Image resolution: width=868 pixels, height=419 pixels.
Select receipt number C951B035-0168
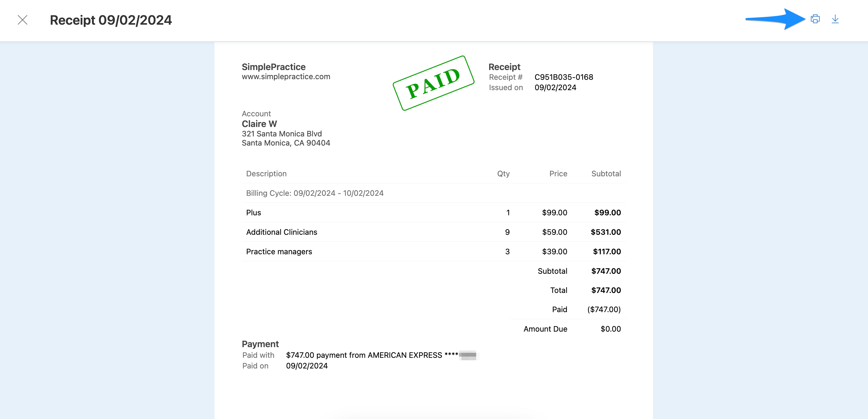click(563, 77)
